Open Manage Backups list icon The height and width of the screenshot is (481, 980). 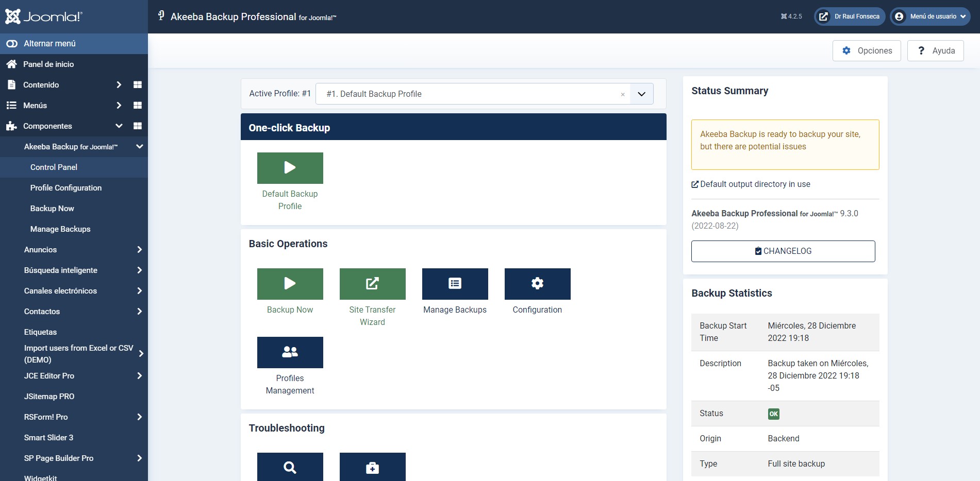pos(455,284)
